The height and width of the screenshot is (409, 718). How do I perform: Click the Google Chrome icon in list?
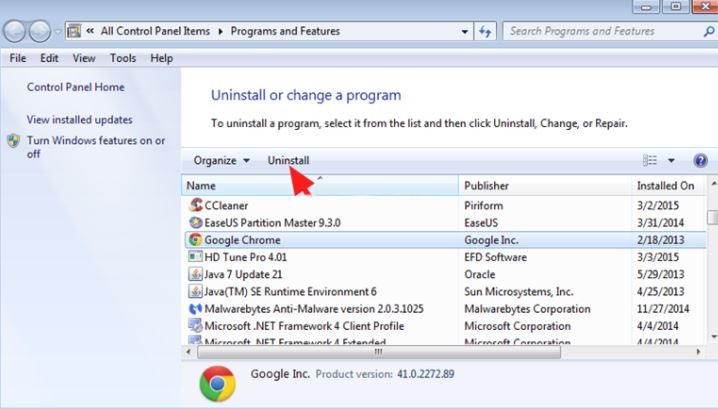click(x=196, y=240)
